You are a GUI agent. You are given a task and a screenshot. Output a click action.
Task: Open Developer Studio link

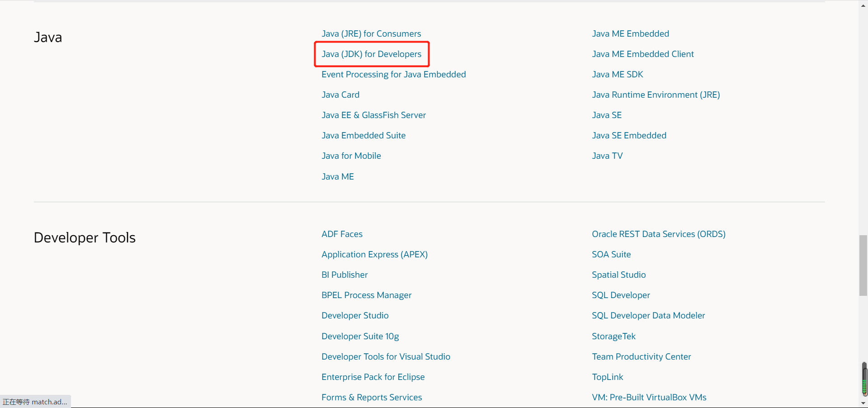[x=355, y=316]
